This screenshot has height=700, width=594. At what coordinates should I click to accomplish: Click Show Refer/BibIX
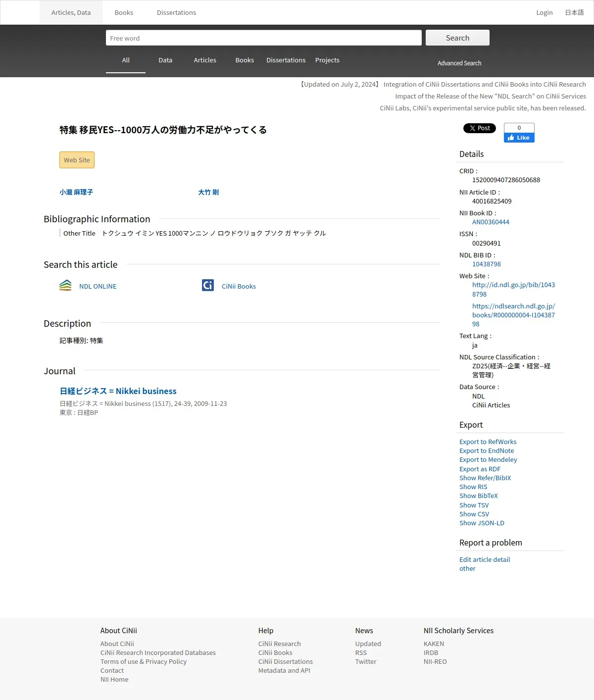[485, 478]
